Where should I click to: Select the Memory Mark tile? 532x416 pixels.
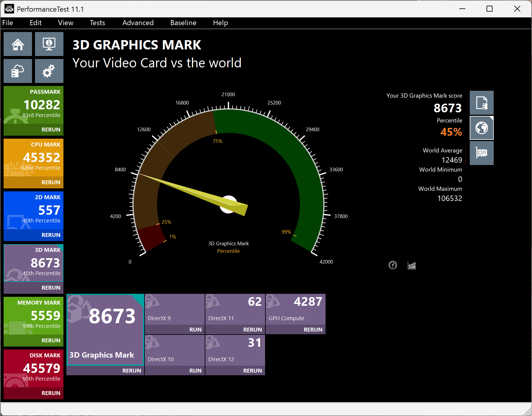click(x=33, y=314)
